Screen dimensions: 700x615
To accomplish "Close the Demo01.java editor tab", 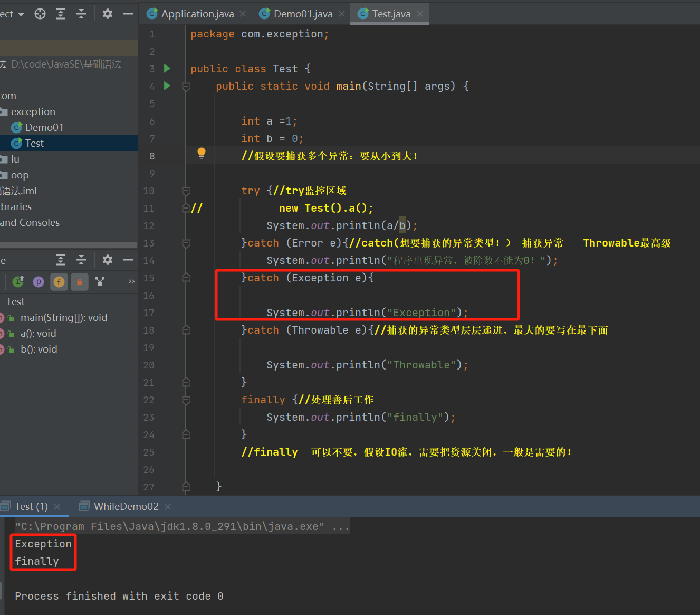I will (x=342, y=14).
